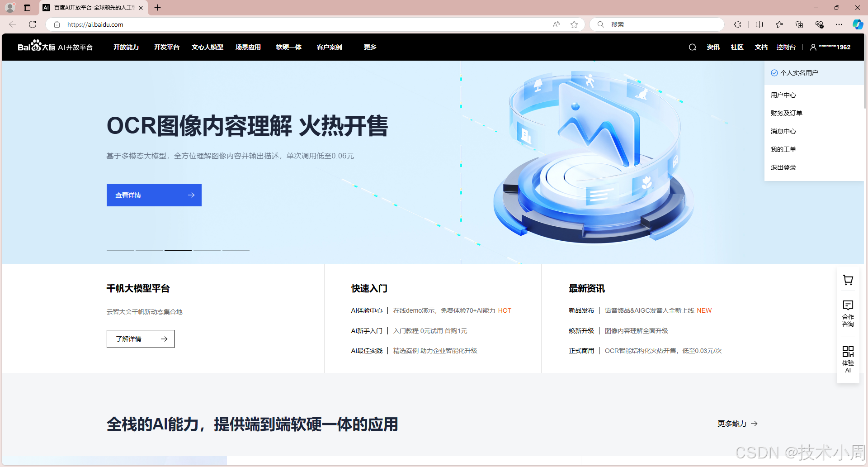
Task: Click the browser 搜索 search box
Action: [x=657, y=24]
